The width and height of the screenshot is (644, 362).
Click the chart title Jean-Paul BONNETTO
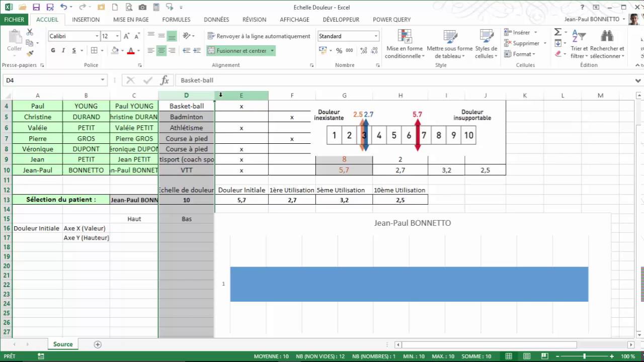(413, 223)
